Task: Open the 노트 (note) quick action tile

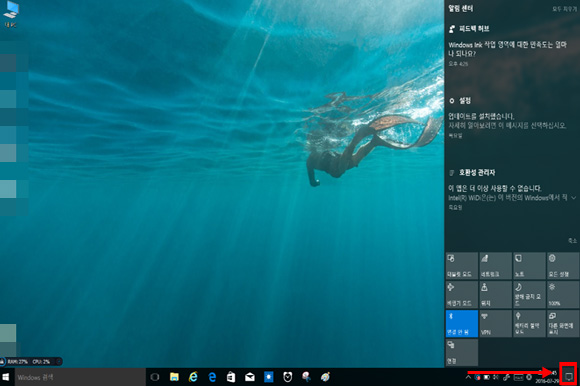Action: [529, 266]
